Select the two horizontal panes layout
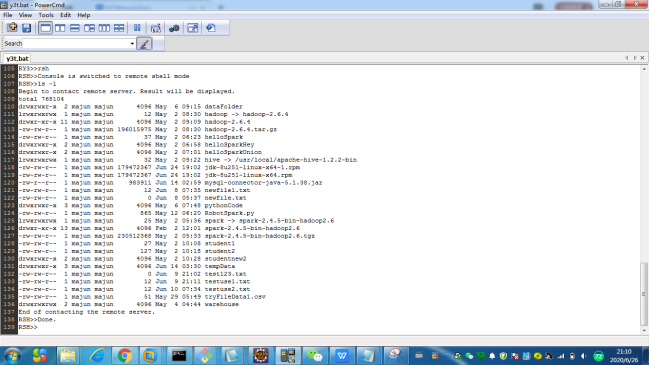Screen dimensions: 649x365 [x=75, y=28]
